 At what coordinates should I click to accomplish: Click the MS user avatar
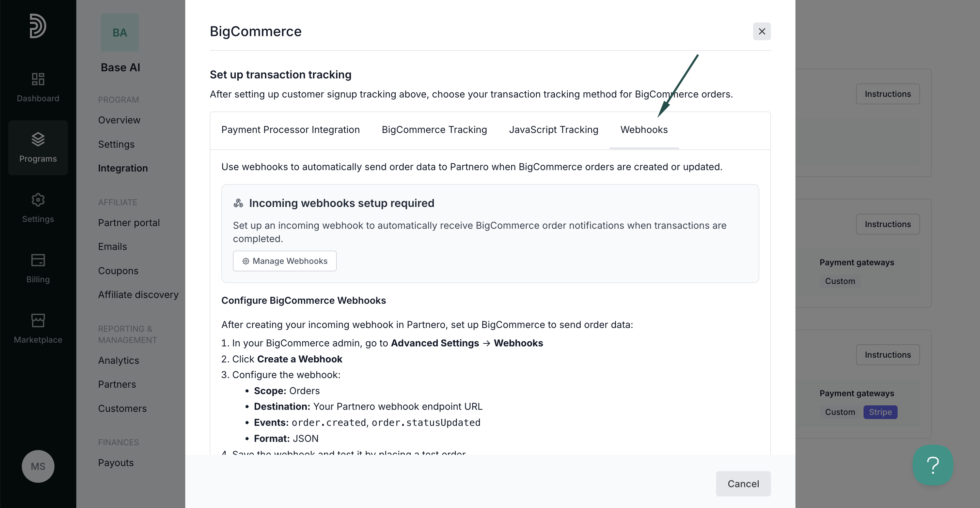38,466
